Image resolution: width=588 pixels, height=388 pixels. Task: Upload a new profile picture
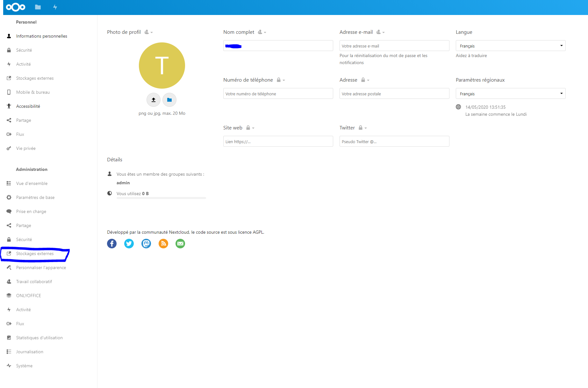point(154,100)
